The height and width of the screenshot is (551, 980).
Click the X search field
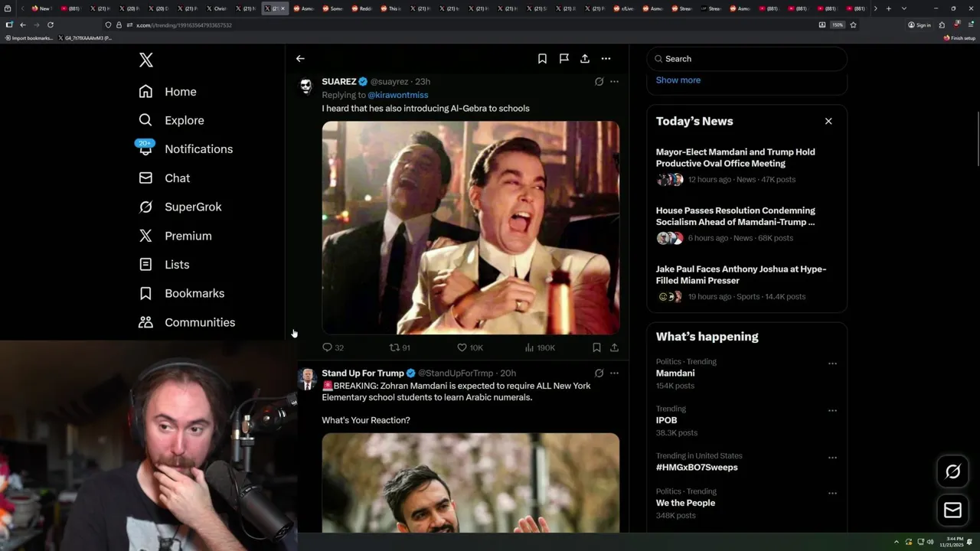click(746, 59)
